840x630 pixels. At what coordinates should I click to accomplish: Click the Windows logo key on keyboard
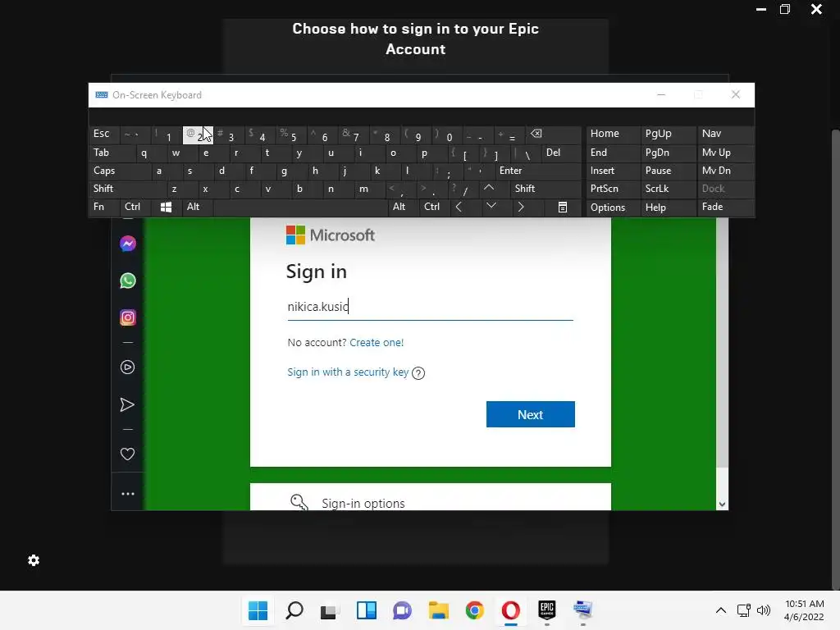tap(166, 208)
